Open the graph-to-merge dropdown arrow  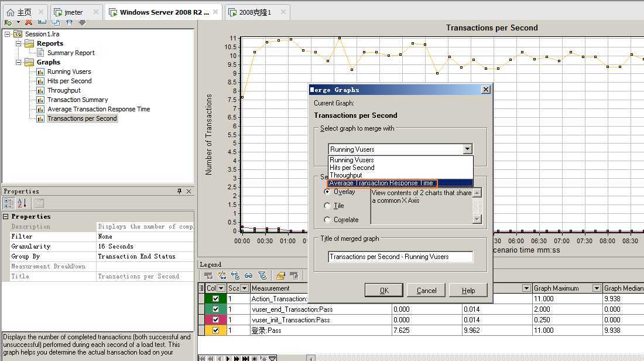coord(467,149)
